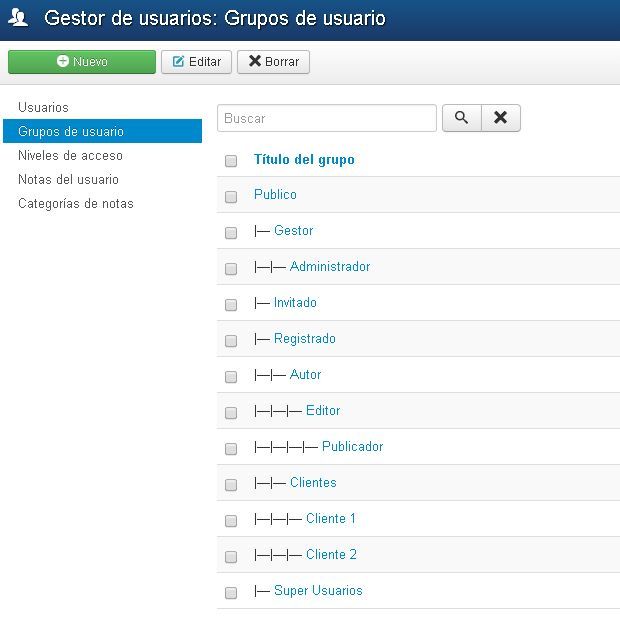
Task: Clear the search with the X icon
Action: [x=501, y=118]
